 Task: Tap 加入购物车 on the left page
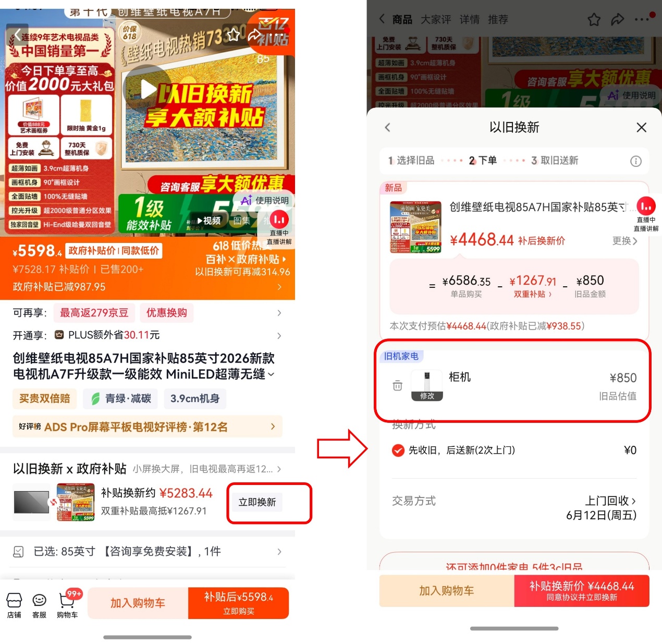138,603
